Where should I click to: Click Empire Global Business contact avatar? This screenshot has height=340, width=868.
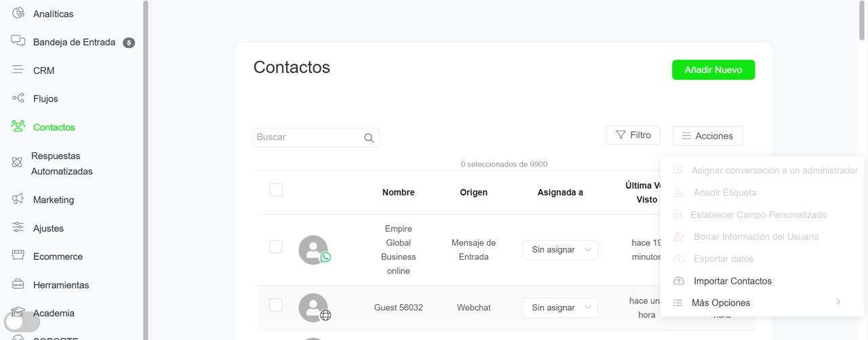pyautogui.click(x=313, y=250)
